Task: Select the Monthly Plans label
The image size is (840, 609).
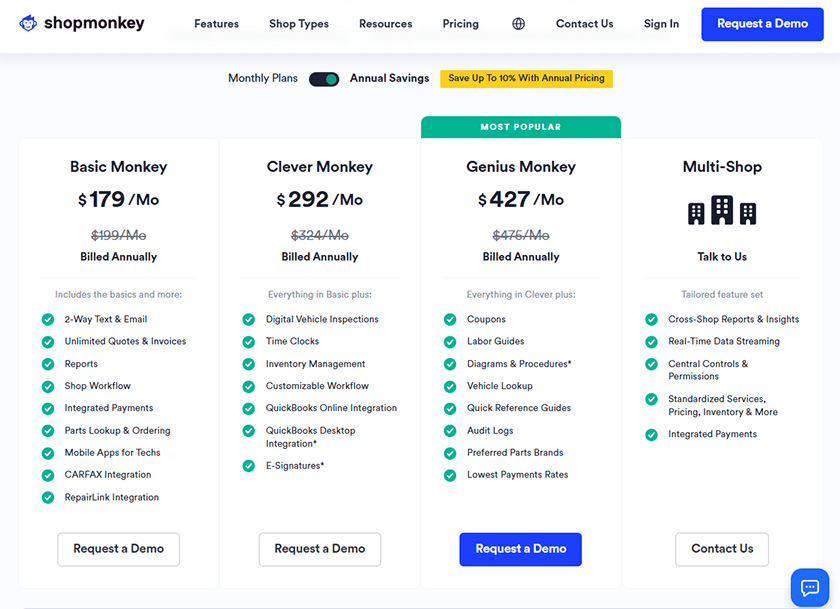Action: click(263, 78)
